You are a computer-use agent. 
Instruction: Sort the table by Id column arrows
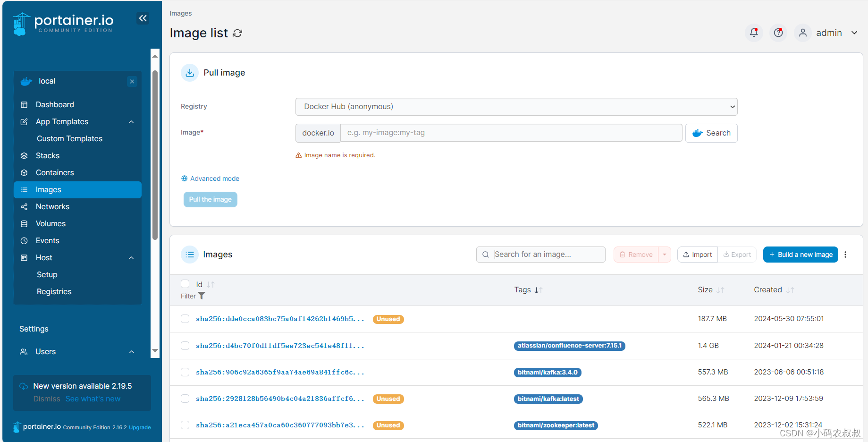(x=211, y=285)
